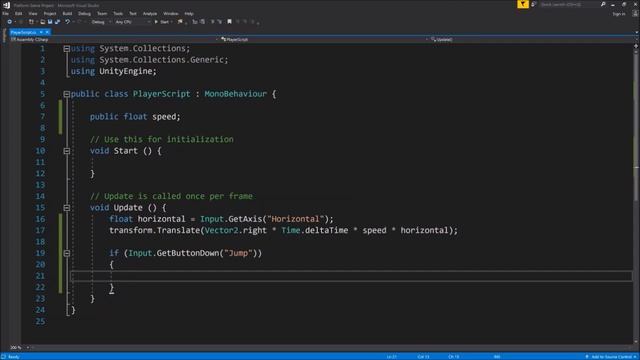Open the Window menu
Image resolution: width=640 pixels, height=360 pixels.
(171, 13)
